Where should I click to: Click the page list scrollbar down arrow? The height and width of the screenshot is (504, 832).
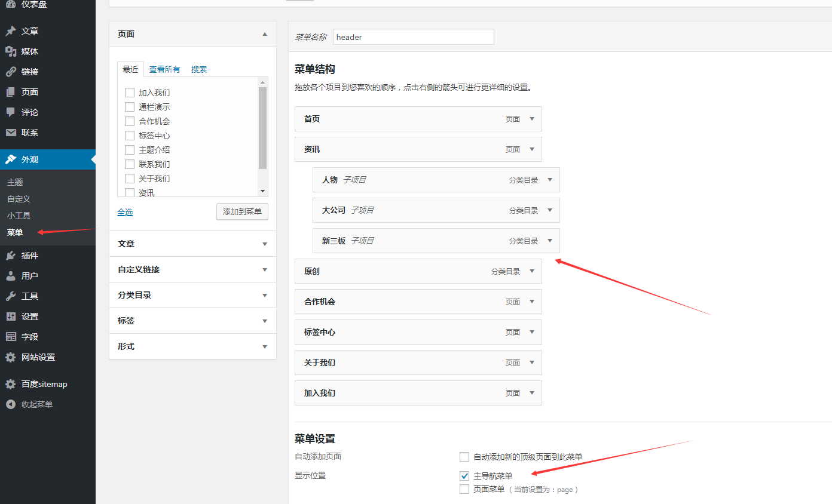click(262, 190)
